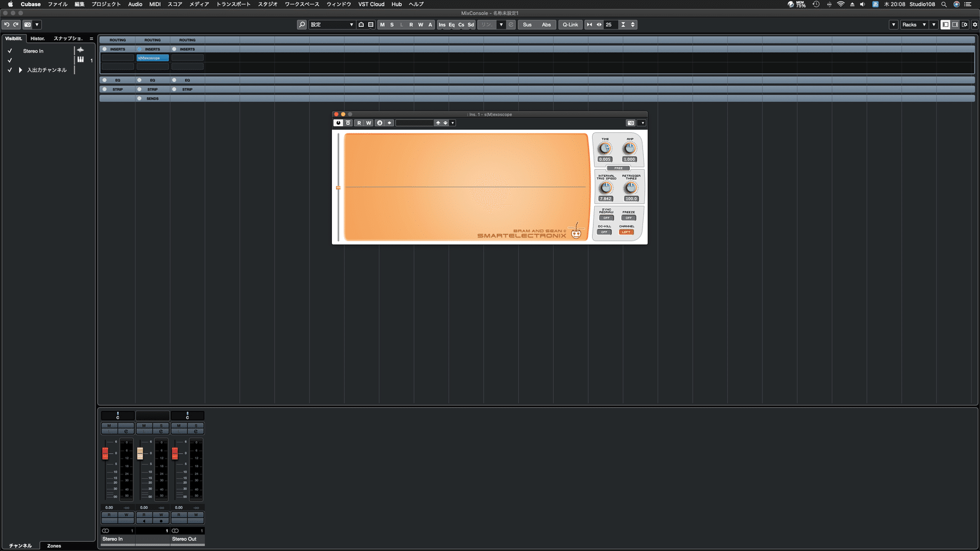Click the record enable button on middle channel
The image size is (980, 551).
click(x=161, y=521)
